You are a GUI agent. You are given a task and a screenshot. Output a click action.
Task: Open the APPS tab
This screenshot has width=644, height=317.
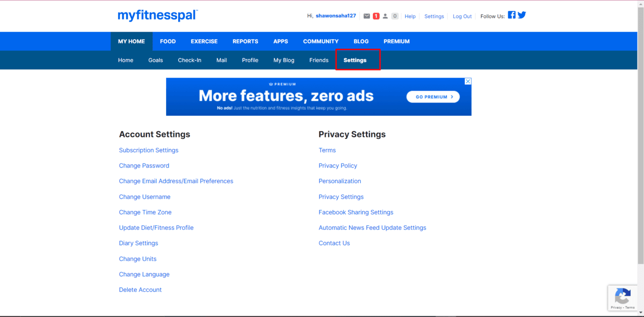tap(281, 41)
